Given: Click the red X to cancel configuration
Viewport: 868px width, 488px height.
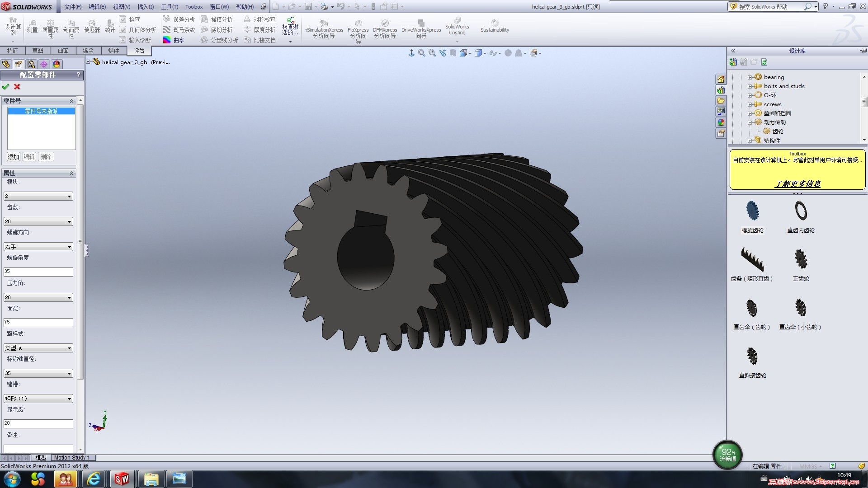Looking at the screenshot, I should click(x=17, y=87).
